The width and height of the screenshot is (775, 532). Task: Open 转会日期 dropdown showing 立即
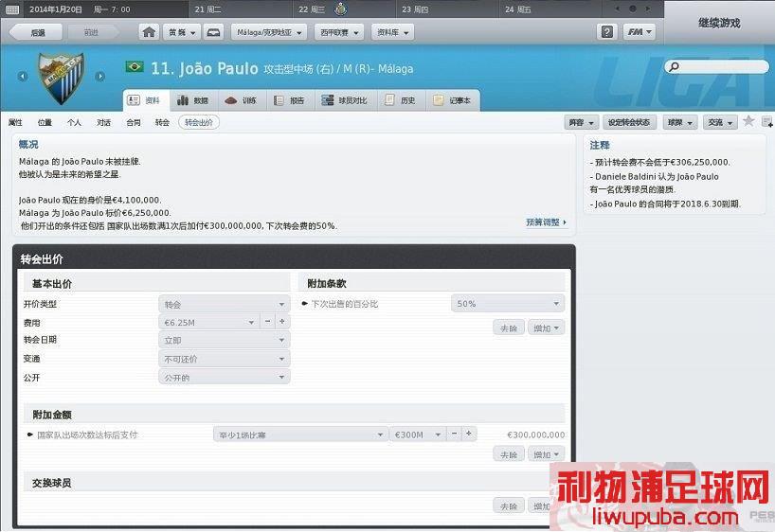[224, 341]
